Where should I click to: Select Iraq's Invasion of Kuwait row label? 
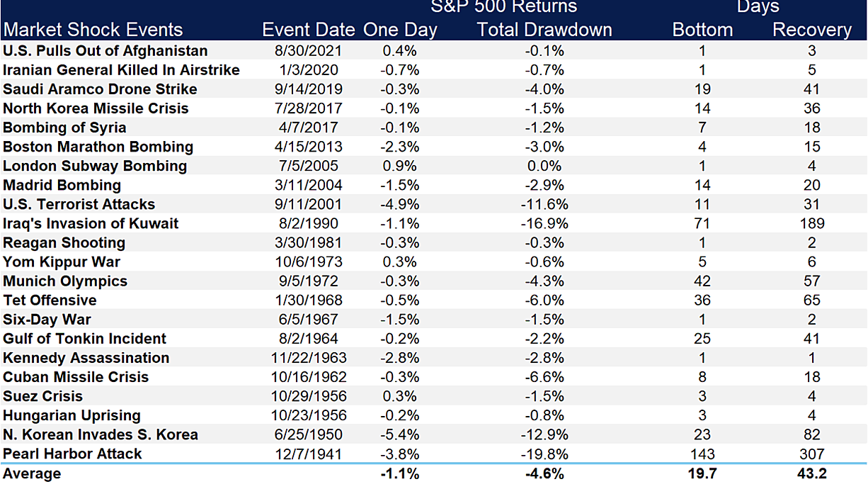click(91, 223)
